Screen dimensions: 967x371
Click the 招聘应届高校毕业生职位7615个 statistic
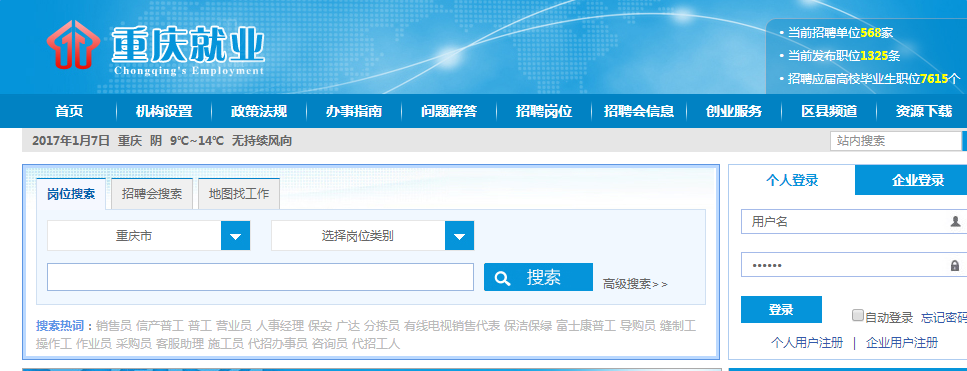coord(874,79)
